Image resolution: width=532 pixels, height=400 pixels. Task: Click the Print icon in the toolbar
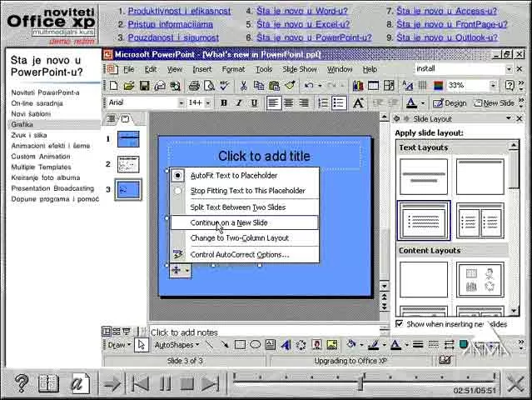(x=194, y=86)
